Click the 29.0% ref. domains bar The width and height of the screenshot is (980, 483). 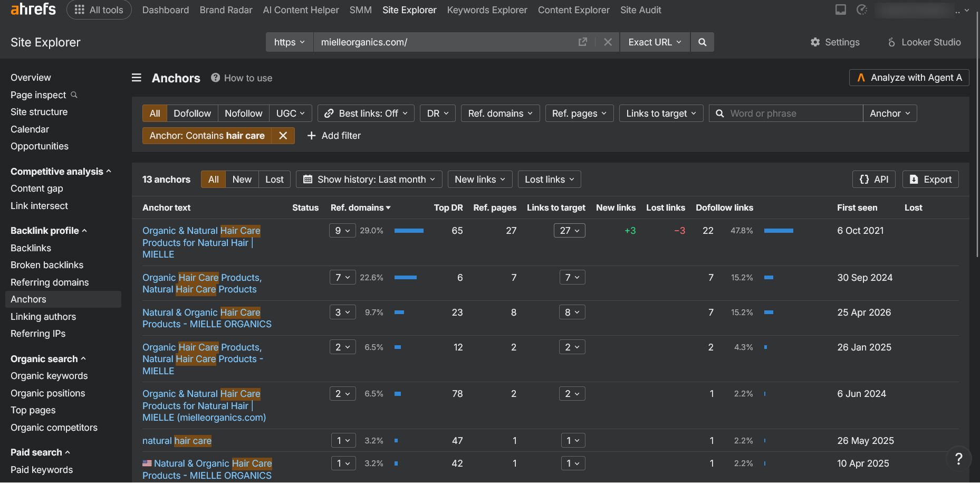point(409,231)
